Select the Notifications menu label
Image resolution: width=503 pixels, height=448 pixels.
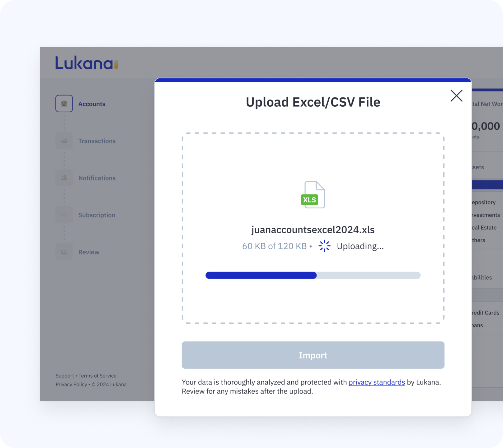97,178
